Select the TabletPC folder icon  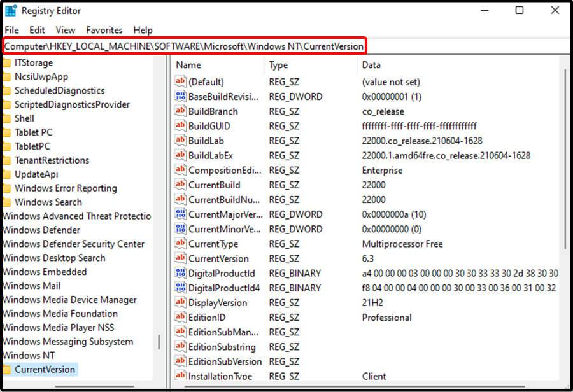[x=6, y=146]
